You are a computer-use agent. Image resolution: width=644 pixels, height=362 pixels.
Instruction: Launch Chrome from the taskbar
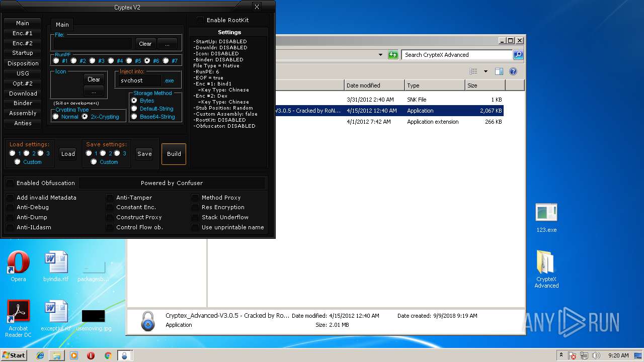[x=108, y=355]
